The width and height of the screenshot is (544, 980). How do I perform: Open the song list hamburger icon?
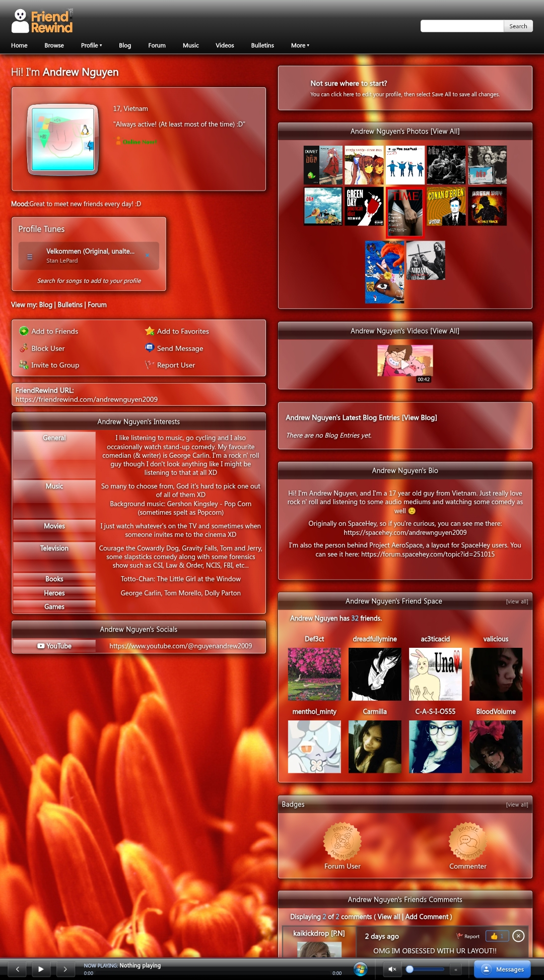[x=30, y=257]
